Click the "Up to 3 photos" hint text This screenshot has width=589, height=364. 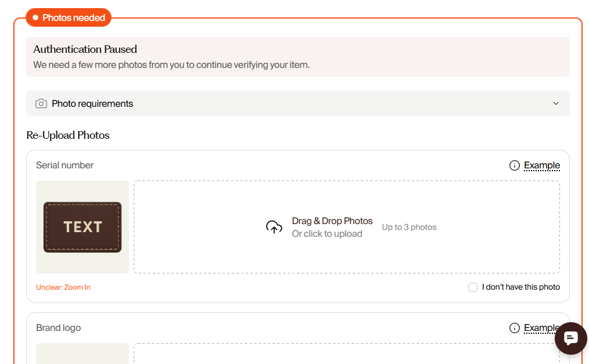pos(409,228)
